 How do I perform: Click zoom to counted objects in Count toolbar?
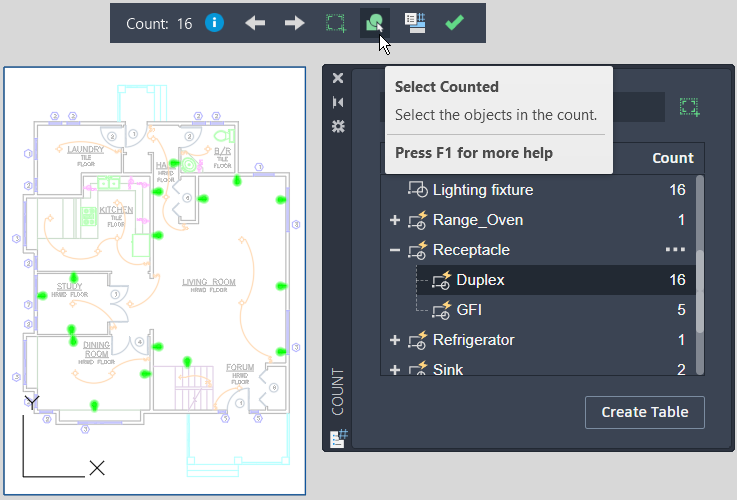pyautogui.click(x=336, y=23)
